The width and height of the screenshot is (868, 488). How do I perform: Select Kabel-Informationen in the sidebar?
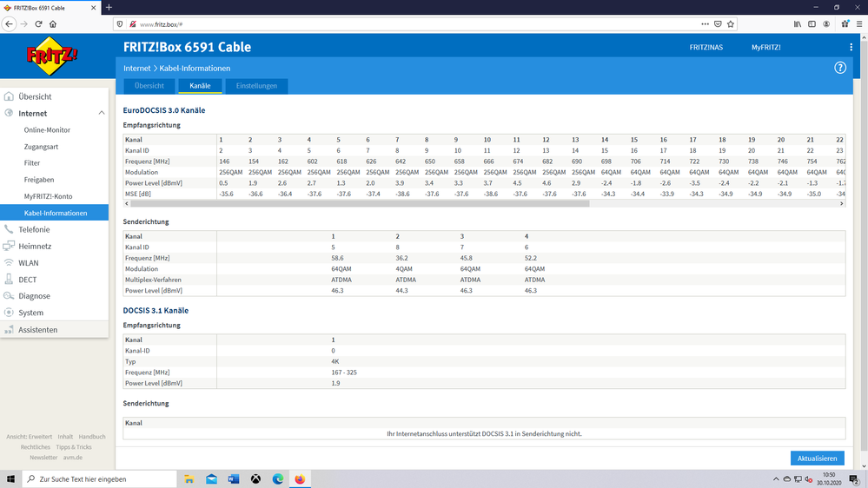[54, 213]
